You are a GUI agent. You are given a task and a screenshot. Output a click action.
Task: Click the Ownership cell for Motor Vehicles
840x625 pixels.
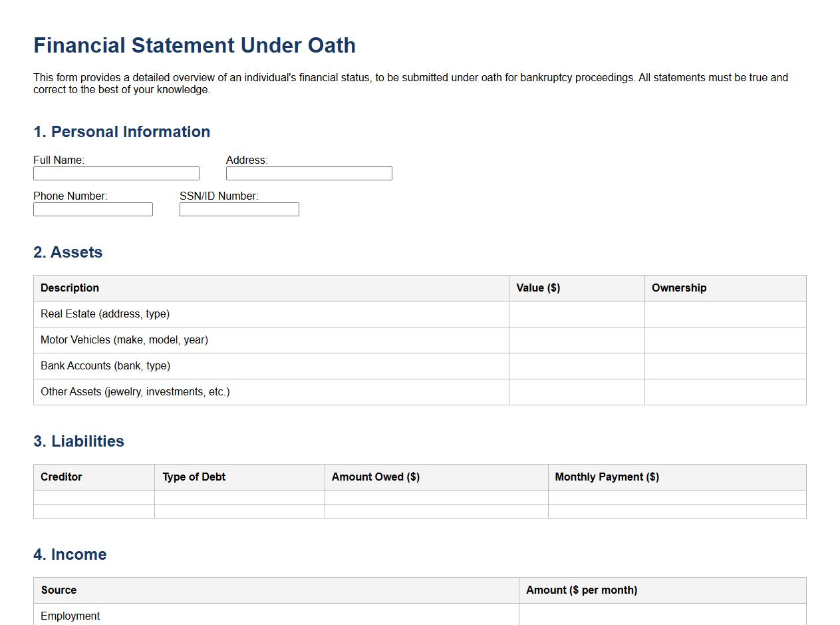(x=724, y=339)
